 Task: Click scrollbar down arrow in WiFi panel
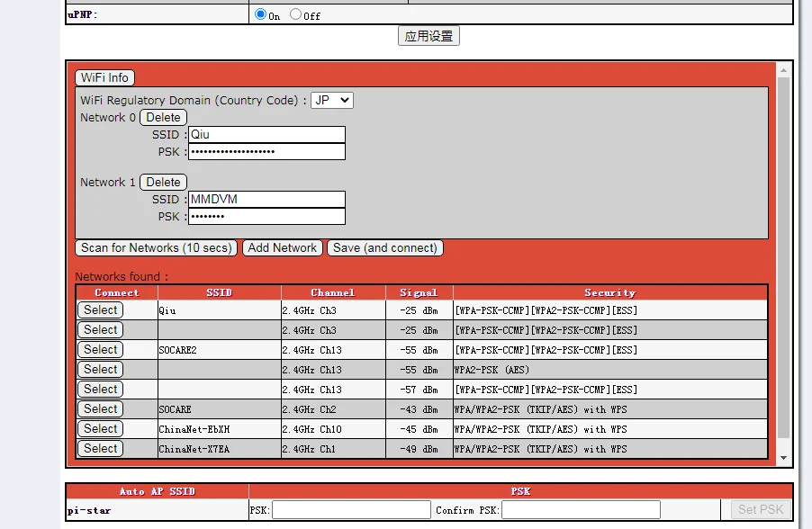pos(783,458)
